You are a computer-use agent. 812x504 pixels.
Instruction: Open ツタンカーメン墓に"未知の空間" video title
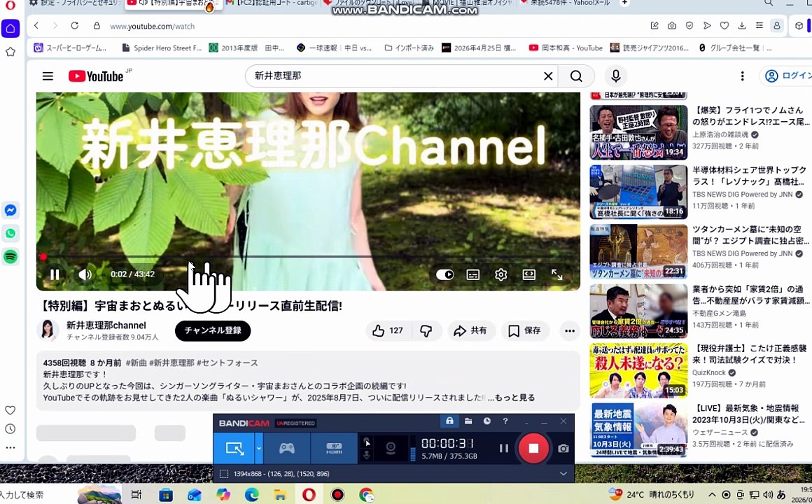click(750, 234)
